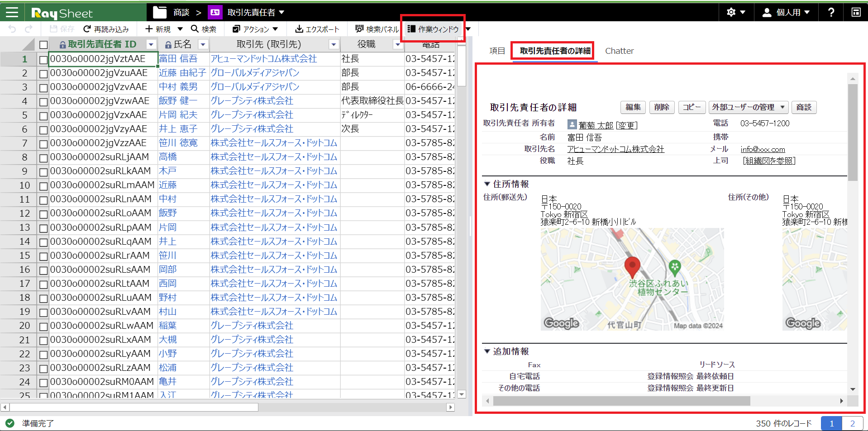Open the hamburger menu
The height and width of the screenshot is (431, 868).
(x=12, y=12)
